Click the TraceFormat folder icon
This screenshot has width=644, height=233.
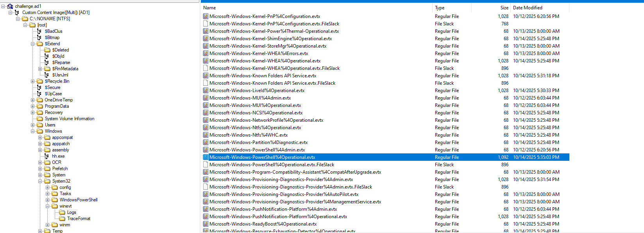[62, 219]
